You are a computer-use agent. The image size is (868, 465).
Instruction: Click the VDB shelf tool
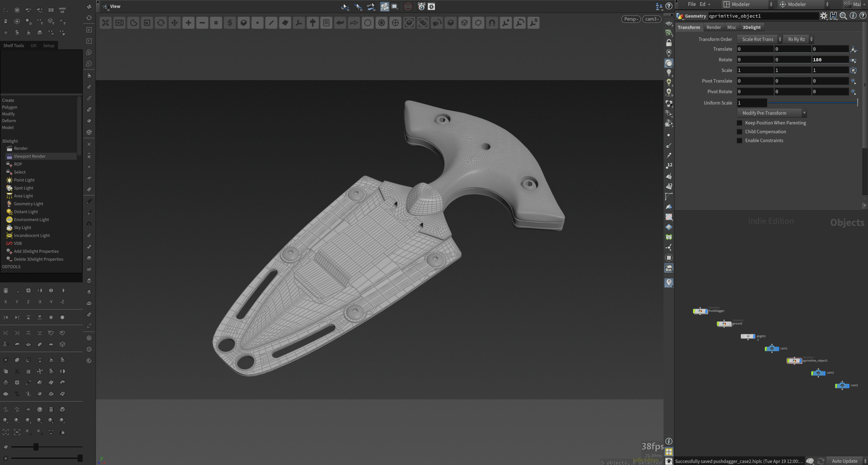14,243
